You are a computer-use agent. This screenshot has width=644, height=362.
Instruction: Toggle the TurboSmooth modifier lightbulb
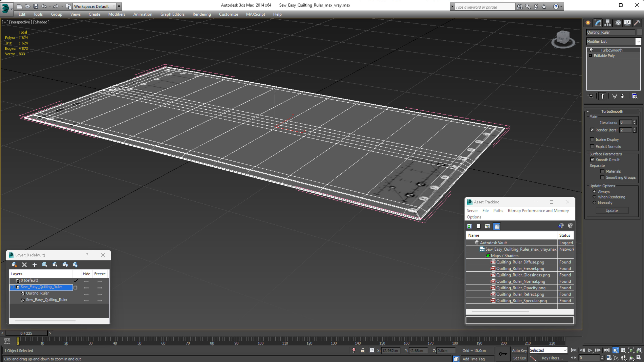[x=591, y=50]
